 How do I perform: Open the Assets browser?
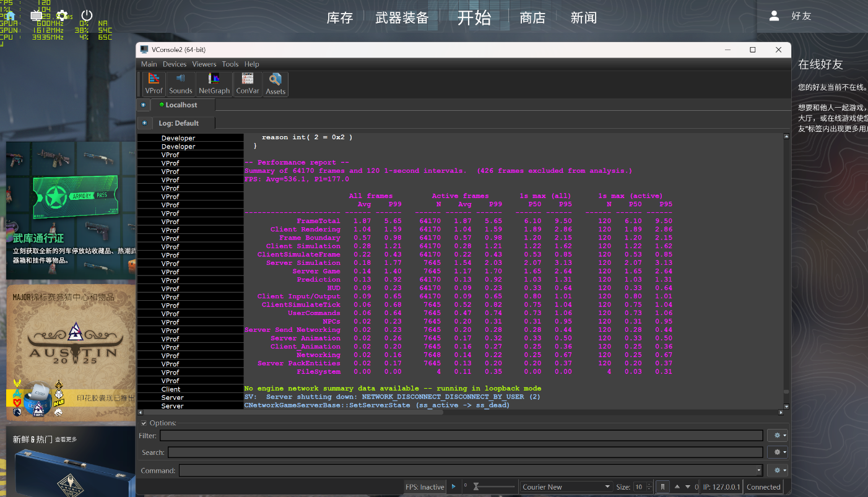click(276, 84)
